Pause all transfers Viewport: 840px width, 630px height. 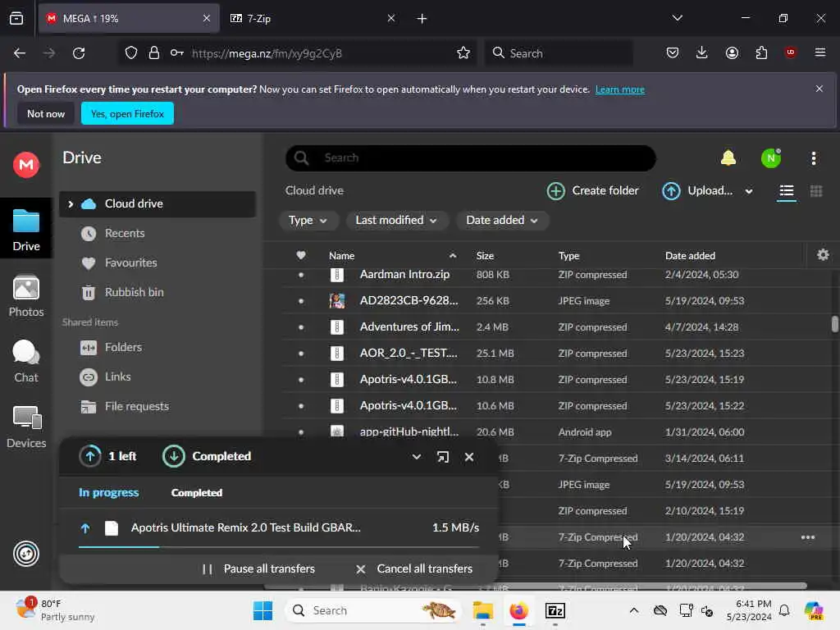pyautogui.click(x=258, y=569)
